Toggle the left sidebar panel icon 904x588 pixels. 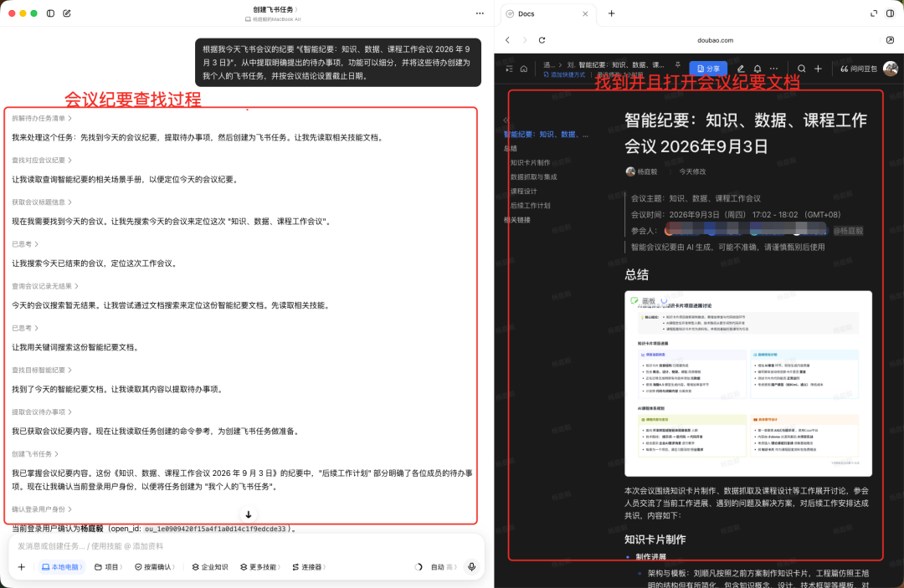pyautogui.click(x=51, y=13)
